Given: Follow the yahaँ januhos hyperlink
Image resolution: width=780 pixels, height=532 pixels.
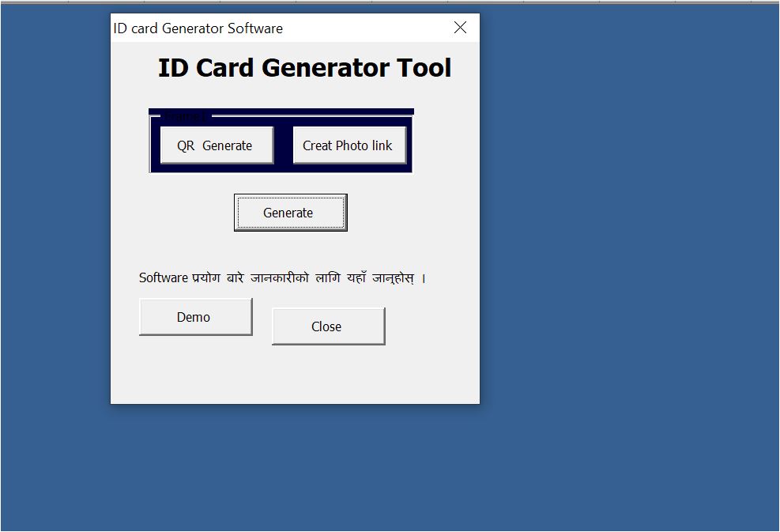Looking at the screenshot, I should [x=382, y=277].
